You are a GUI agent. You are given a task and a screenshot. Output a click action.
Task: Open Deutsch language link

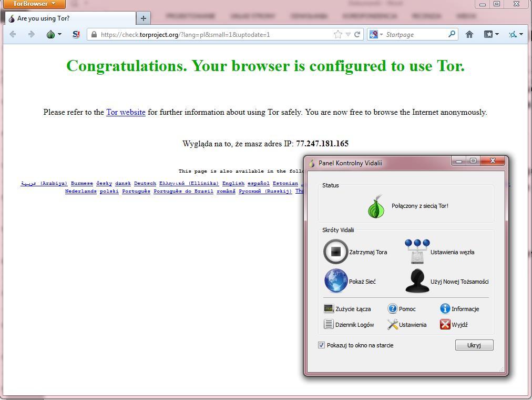pos(145,183)
